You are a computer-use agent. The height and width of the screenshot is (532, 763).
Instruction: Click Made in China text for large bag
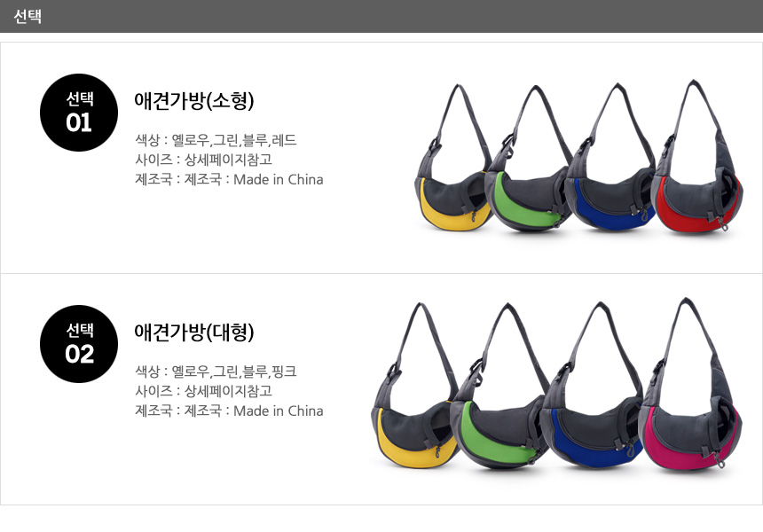[x=279, y=411]
